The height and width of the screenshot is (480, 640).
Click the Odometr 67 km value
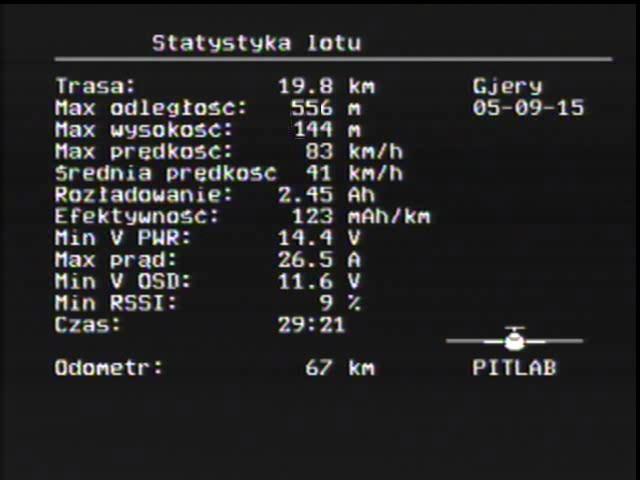tap(340, 367)
